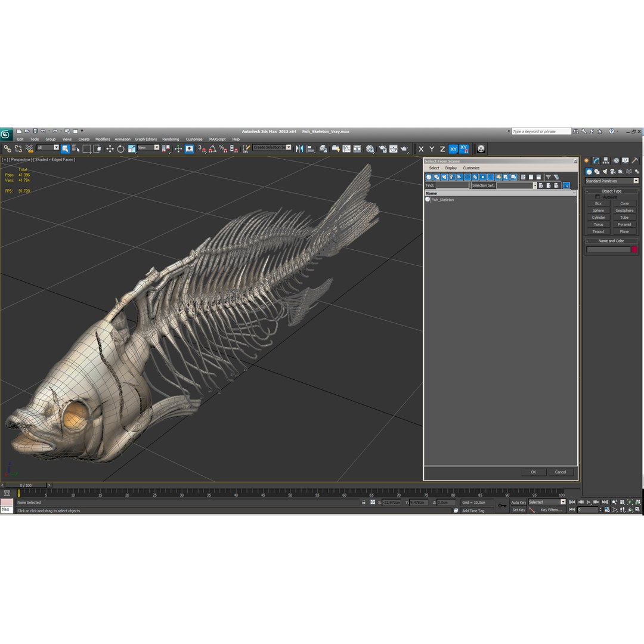Toggle the Percent Snap button

click(x=223, y=148)
